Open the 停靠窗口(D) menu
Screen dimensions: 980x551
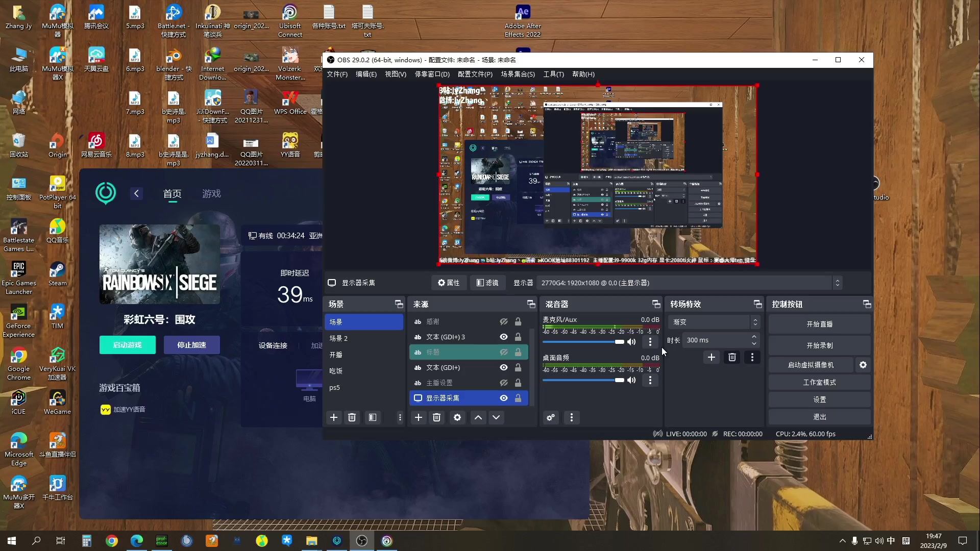[432, 74]
